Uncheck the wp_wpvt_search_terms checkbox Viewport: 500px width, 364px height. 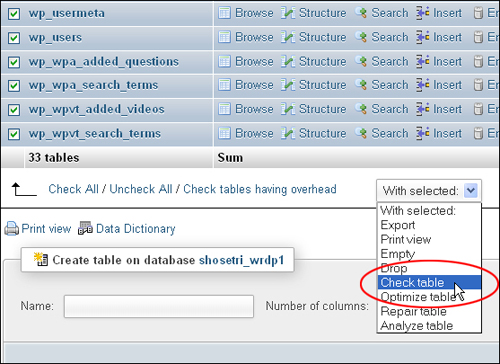point(14,134)
